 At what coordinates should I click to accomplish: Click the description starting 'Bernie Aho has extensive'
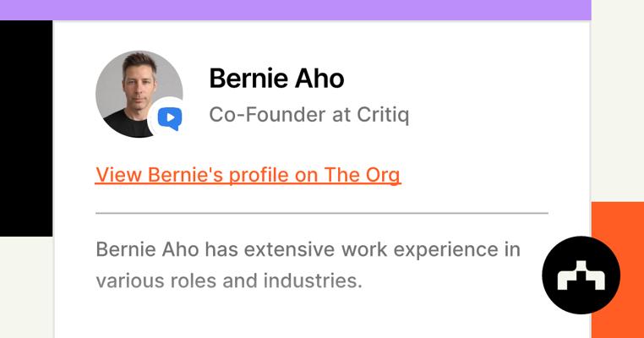(x=308, y=250)
